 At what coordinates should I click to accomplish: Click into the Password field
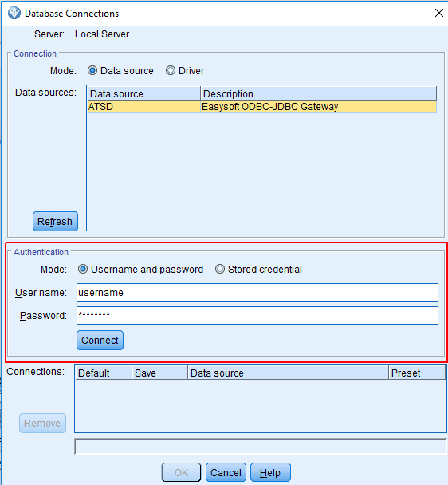(x=257, y=316)
